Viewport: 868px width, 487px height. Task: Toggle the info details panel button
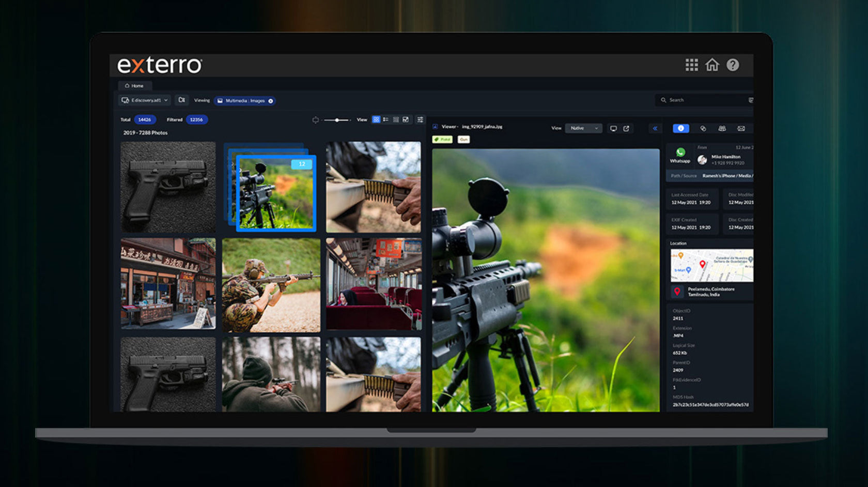point(680,128)
